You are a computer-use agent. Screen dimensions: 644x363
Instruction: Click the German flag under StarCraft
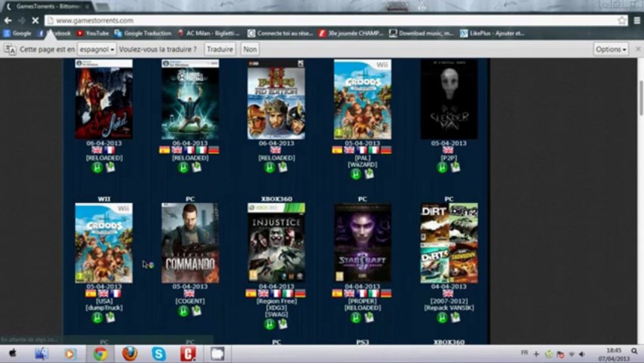coord(386,293)
